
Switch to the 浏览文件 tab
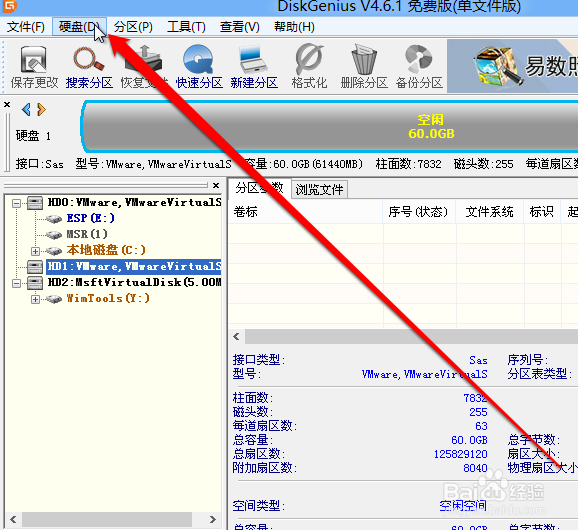[319, 190]
